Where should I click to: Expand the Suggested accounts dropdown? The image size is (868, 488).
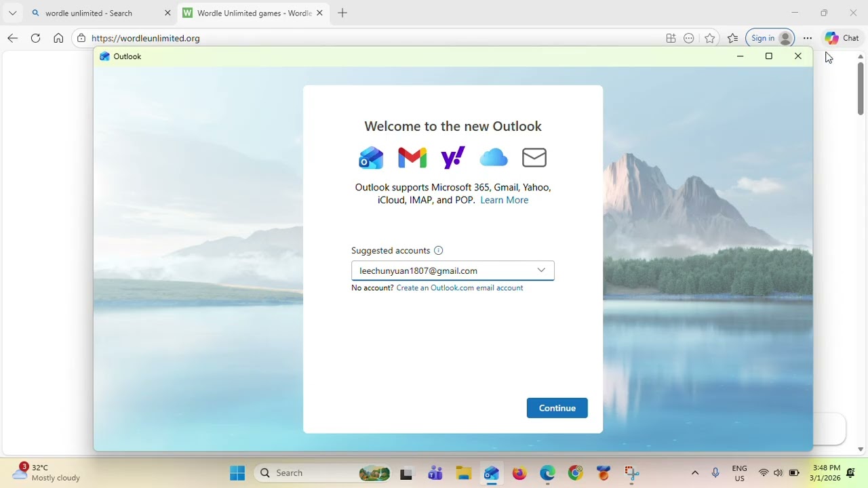click(541, 270)
